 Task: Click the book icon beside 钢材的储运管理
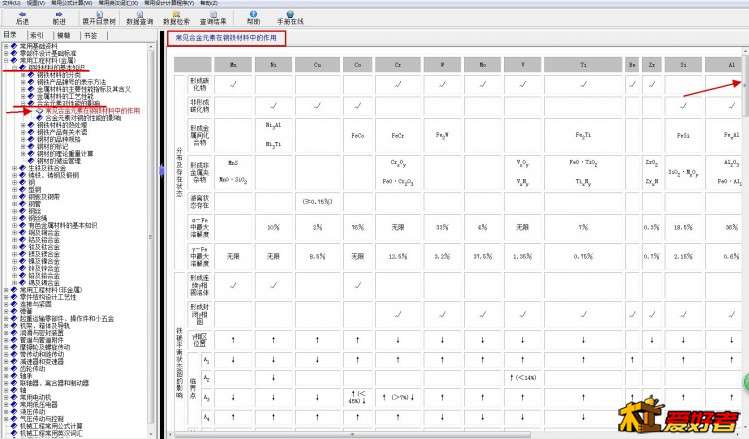(31, 161)
